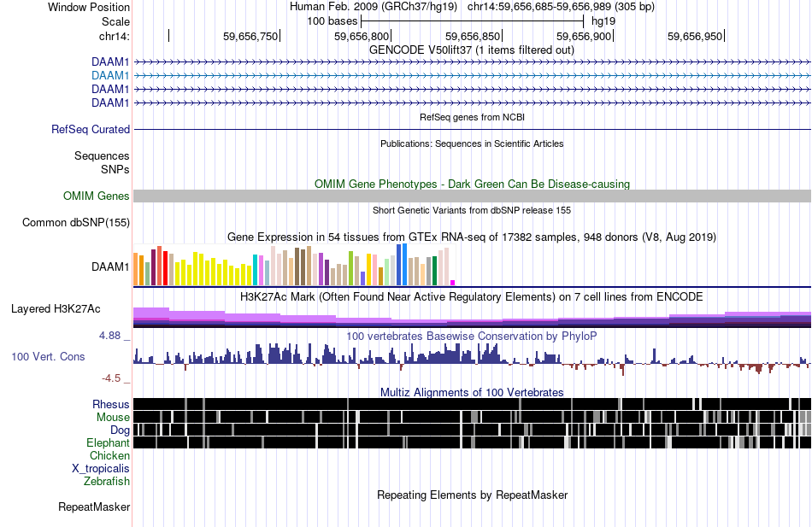
Task: Click the SNPs track label
Action: pos(115,169)
